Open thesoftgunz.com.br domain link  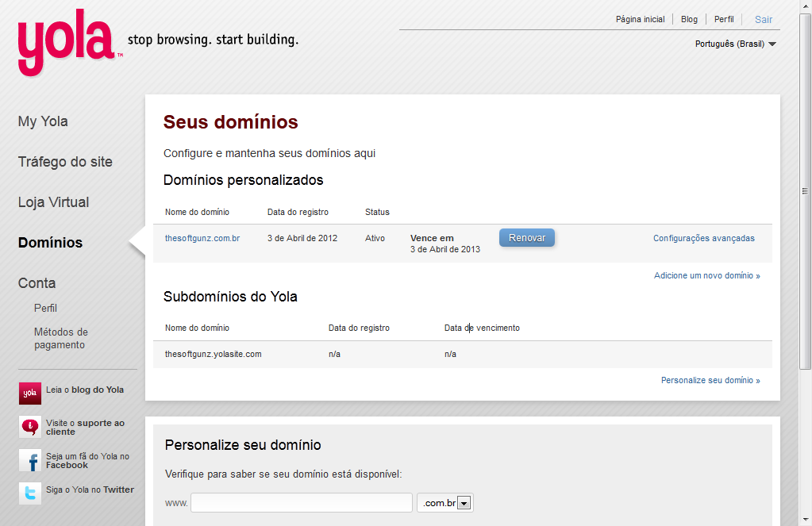click(x=202, y=238)
